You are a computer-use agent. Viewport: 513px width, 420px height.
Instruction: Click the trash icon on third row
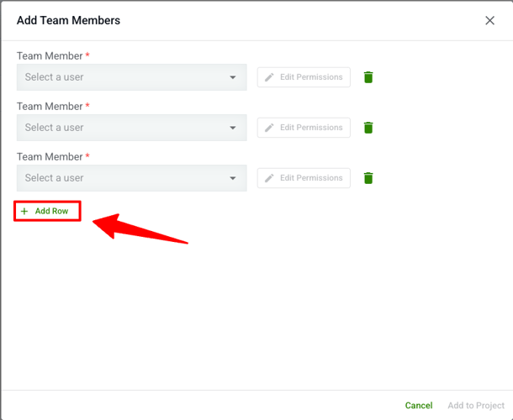(368, 178)
